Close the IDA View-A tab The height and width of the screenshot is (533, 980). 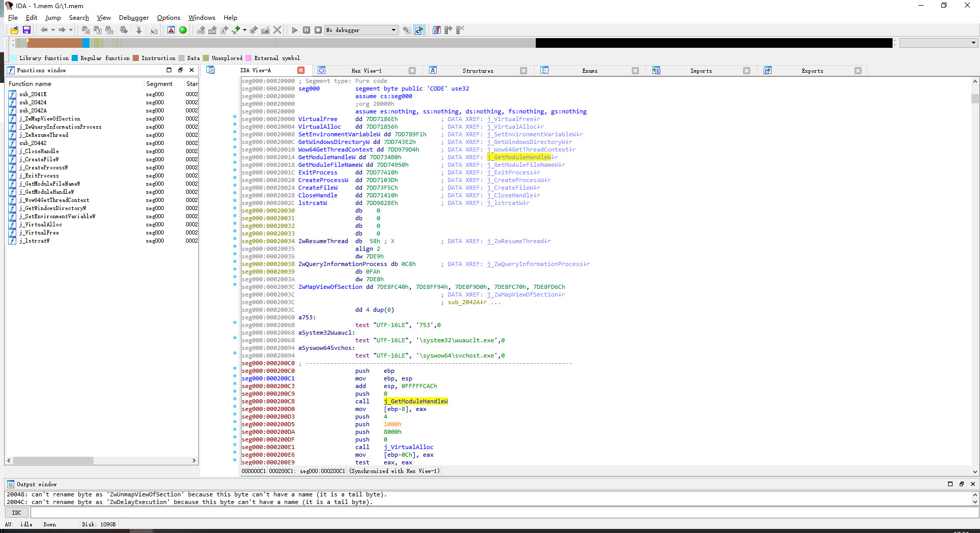(301, 71)
